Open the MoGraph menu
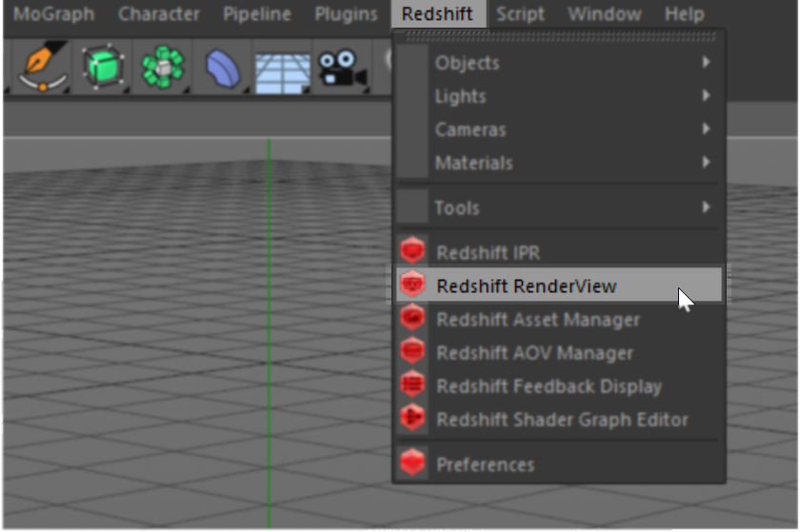The height and width of the screenshot is (532, 800). tap(53, 13)
